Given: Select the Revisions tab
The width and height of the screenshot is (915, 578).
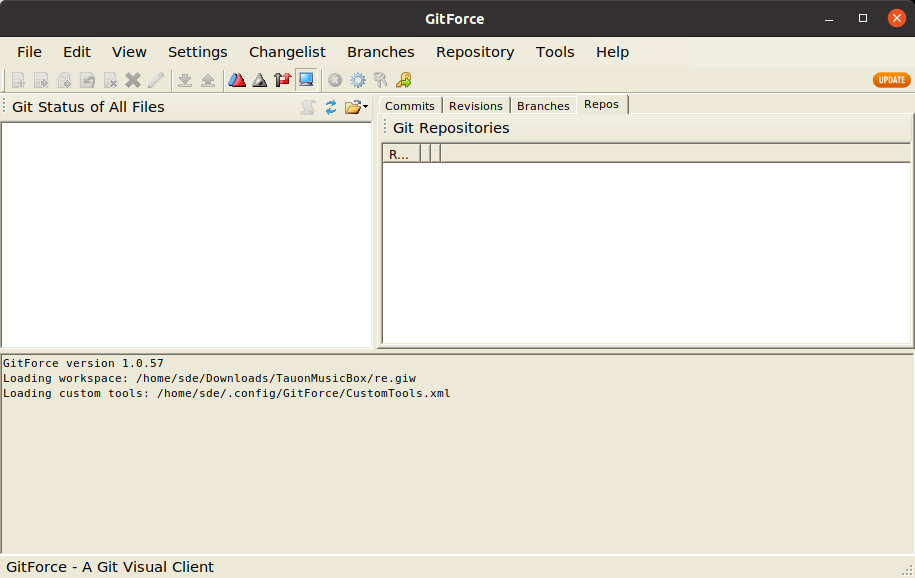Looking at the screenshot, I should [475, 105].
